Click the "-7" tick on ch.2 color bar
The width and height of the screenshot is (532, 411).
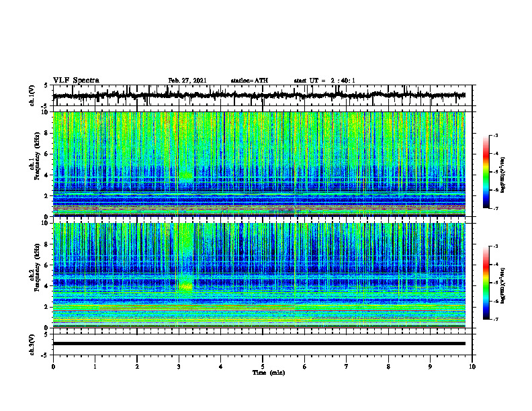coord(496,320)
